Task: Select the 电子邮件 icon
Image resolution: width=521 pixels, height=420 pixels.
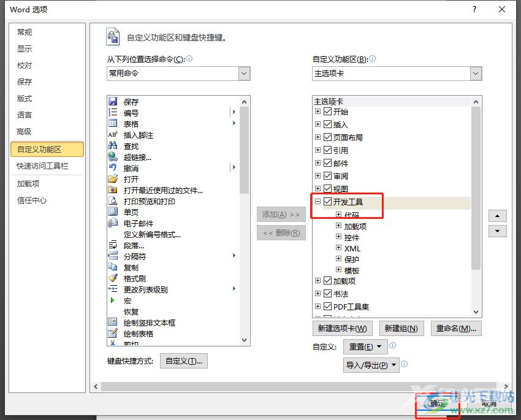Action: pyautogui.click(x=113, y=223)
